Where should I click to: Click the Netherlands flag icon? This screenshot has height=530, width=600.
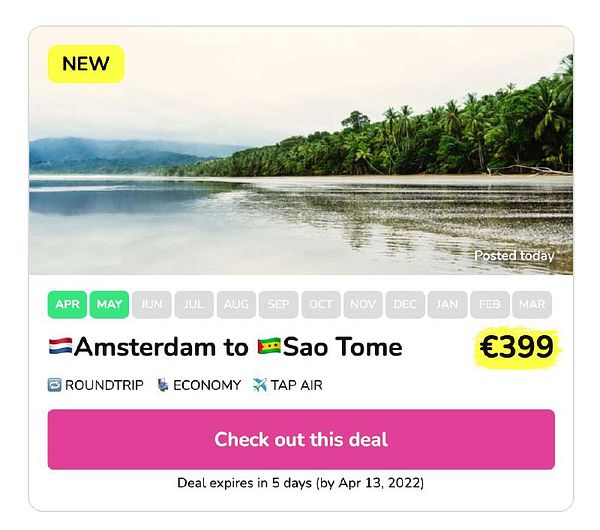coord(60,347)
